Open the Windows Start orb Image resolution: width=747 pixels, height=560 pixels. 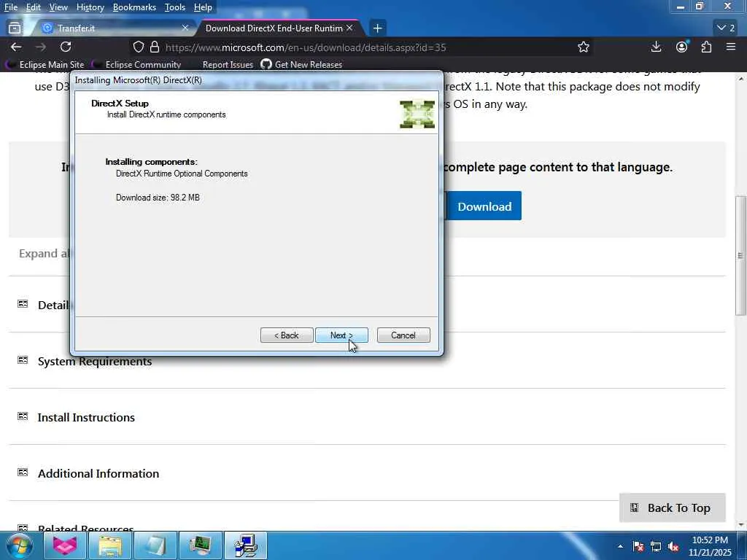(20, 545)
